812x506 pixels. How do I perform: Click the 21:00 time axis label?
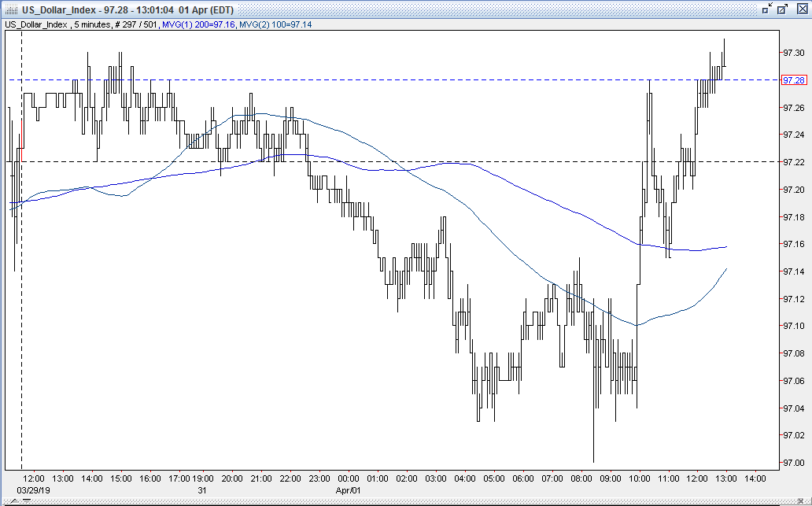(x=261, y=478)
